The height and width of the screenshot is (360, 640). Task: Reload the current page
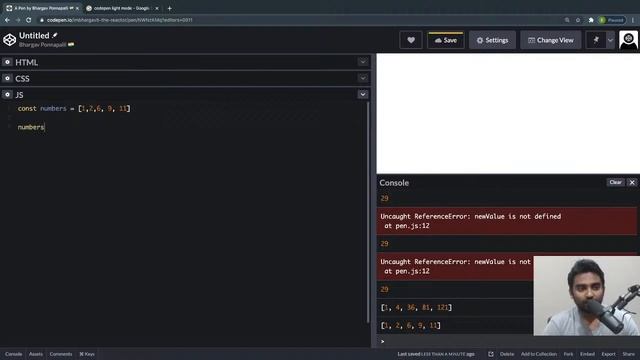(x=29, y=20)
